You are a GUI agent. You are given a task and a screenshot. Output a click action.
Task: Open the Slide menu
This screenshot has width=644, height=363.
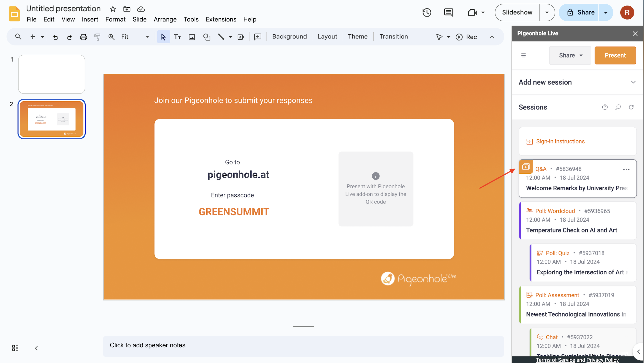tap(139, 19)
